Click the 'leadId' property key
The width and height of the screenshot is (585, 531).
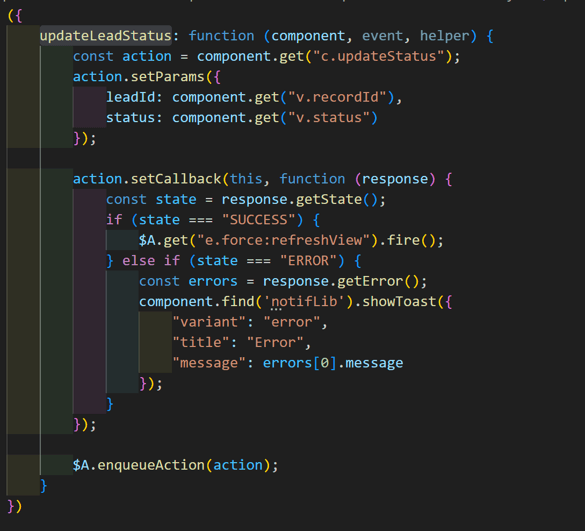click(130, 97)
